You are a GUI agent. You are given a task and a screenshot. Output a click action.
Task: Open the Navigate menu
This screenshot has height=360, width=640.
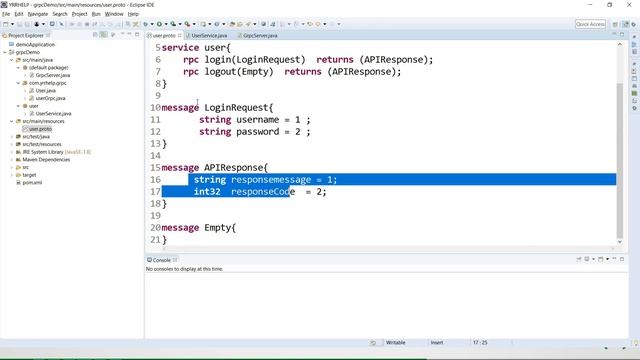(x=38, y=14)
